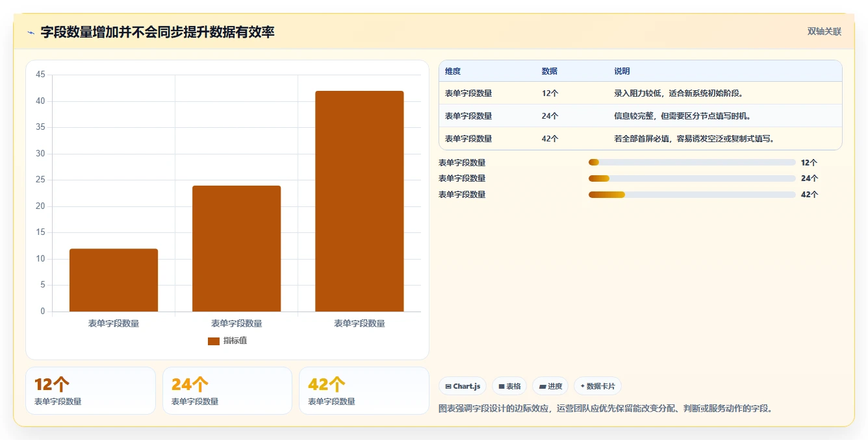Click the 双轴关联 label in the header

coord(824,31)
